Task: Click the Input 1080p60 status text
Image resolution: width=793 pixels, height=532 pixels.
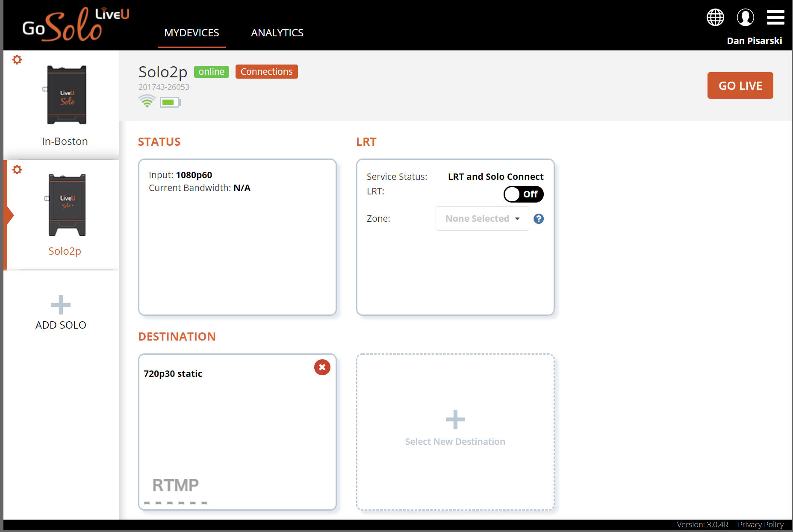Action: coord(180,175)
